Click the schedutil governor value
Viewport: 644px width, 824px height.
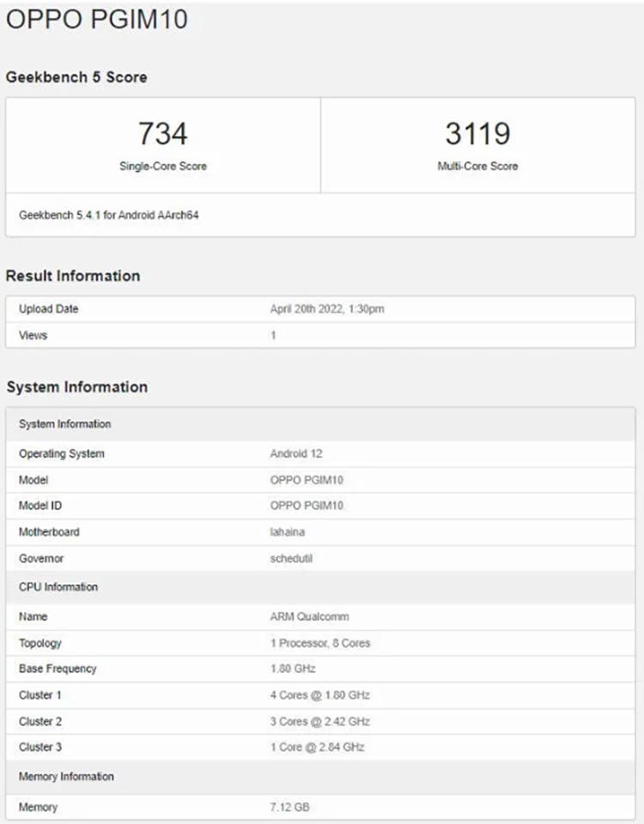point(293,559)
